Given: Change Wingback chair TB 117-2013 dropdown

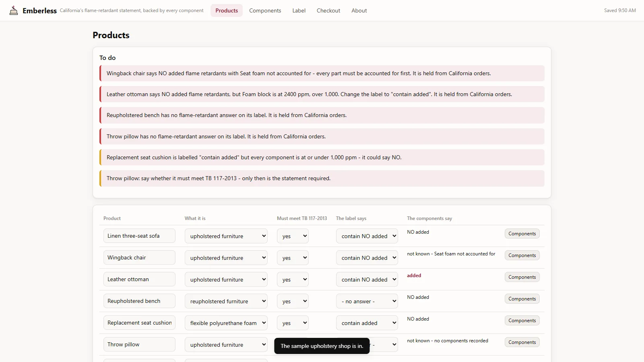Looking at the screenshot, I should [x=293, y=258].
